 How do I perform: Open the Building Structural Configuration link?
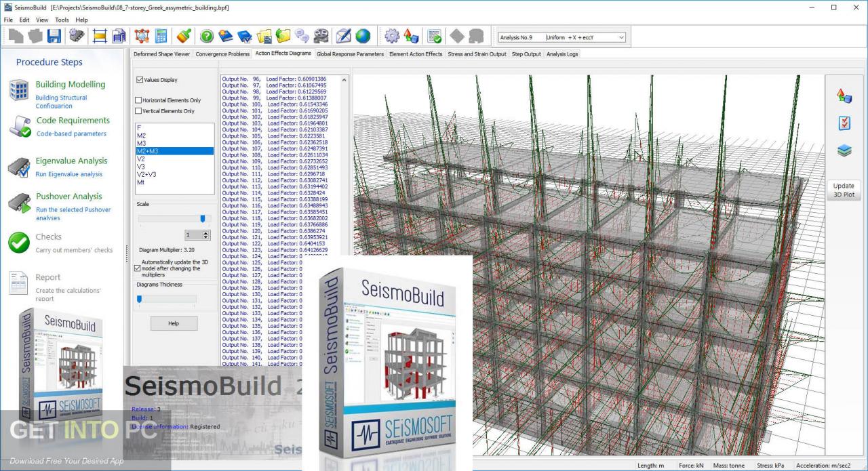tap(61, 102)
